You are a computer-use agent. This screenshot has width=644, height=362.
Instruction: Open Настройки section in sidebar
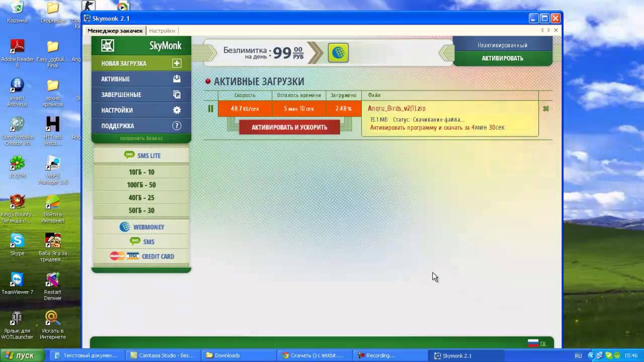pos(141,110)
